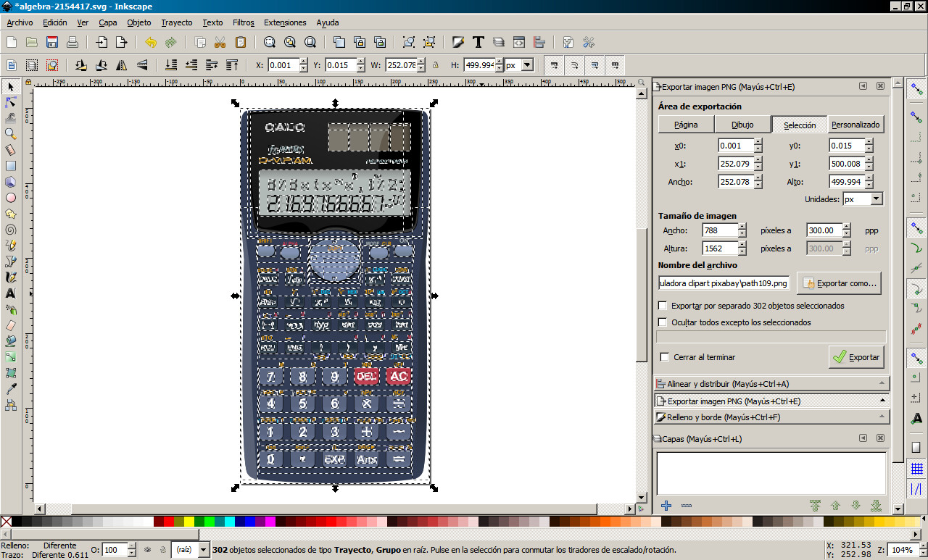Open the Fill and Stroke dialog icon
Viewport: 928px width, 560px height.
coord(457,42)
